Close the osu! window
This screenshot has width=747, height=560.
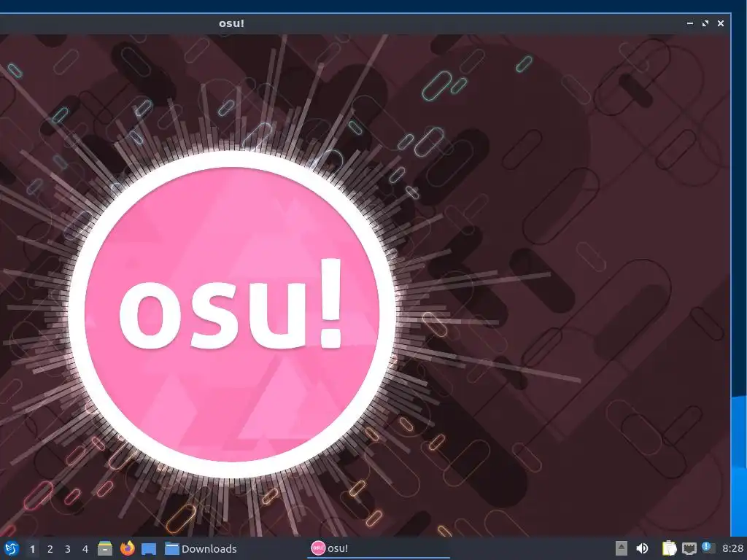(721, 23)
